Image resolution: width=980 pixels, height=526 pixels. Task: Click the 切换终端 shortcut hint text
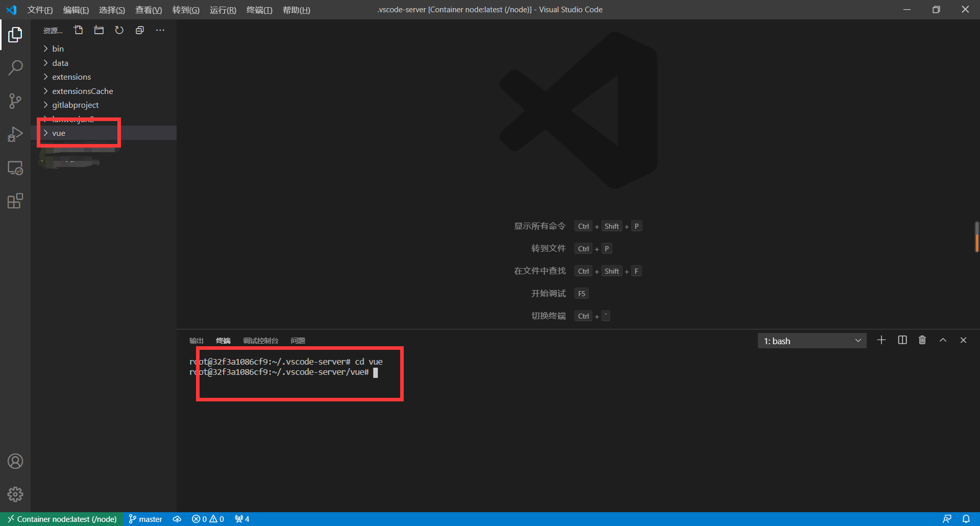[548, 316]
